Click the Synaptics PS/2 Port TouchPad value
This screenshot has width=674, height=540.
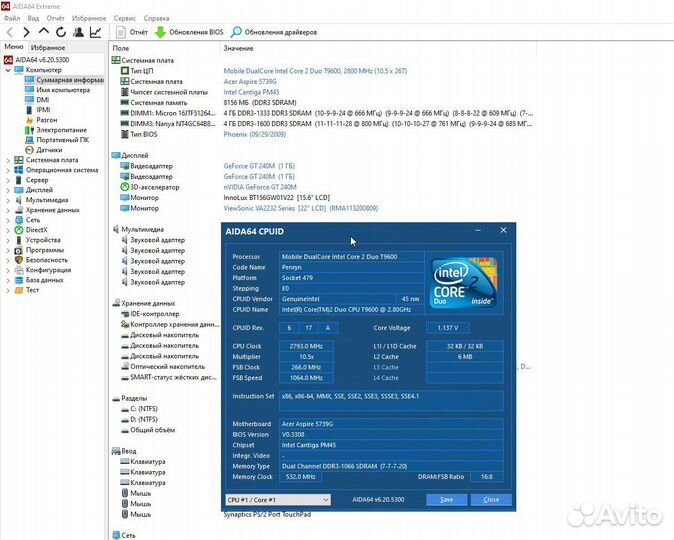267,515
